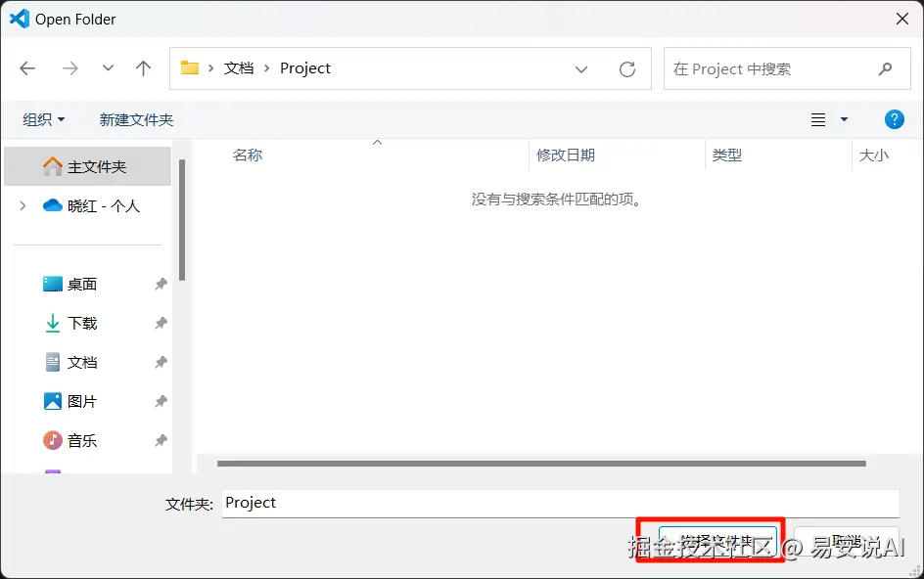Unpin 文档 sidebar item pin icon

tap(161, 362)
